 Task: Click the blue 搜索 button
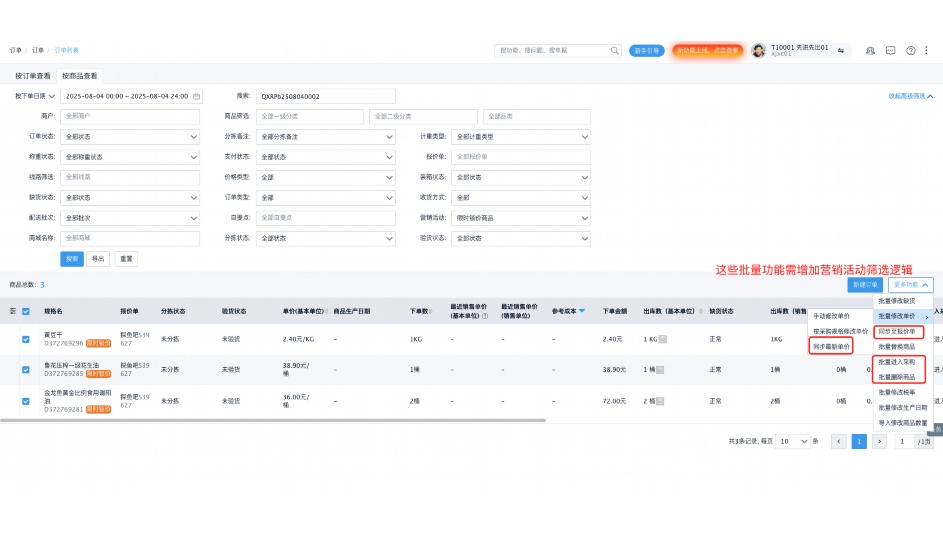[72, 258]
